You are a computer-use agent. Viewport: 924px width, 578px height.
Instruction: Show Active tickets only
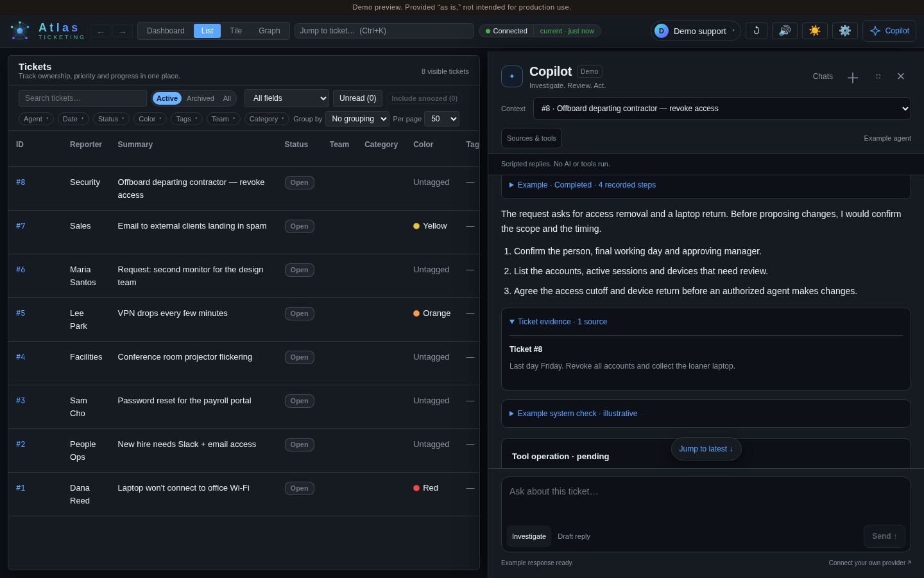pyautogui.click(x=167, y=98)
